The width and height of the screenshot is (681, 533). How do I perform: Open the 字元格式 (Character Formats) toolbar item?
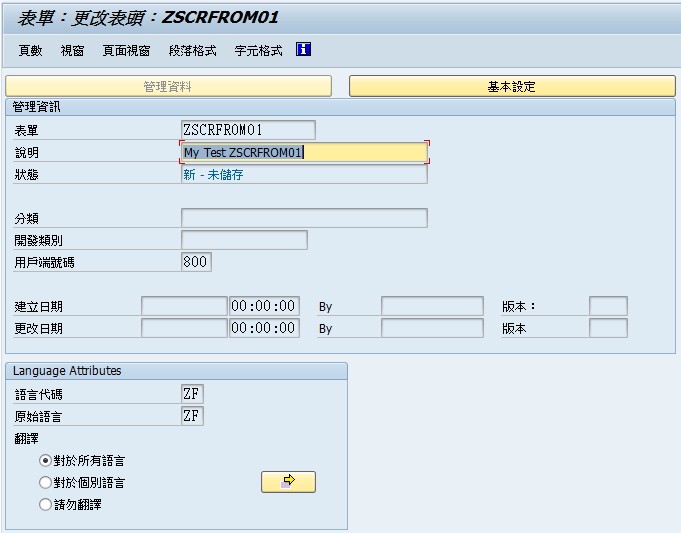point(258,51)
